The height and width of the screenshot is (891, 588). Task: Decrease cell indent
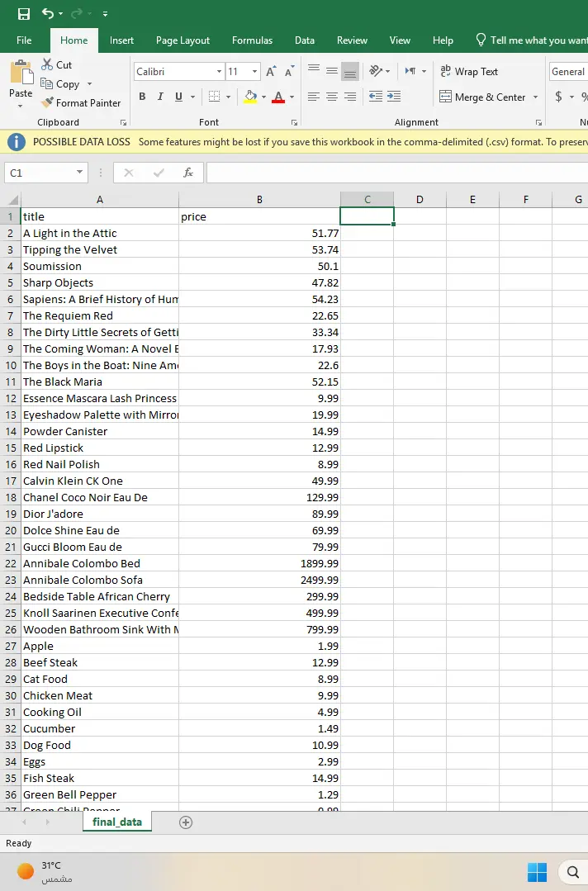click(x=376, y=97)
